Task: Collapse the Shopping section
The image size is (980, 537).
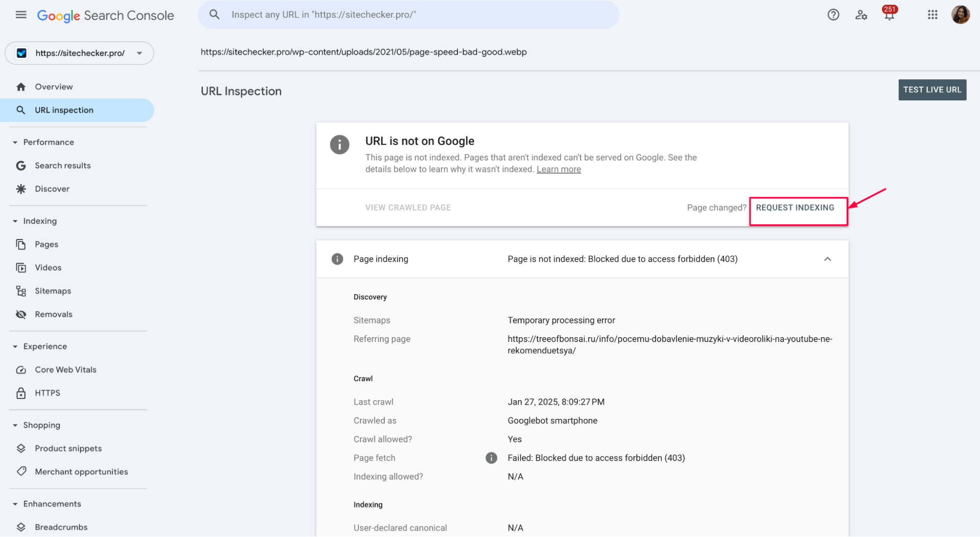Action: point(15,425)
